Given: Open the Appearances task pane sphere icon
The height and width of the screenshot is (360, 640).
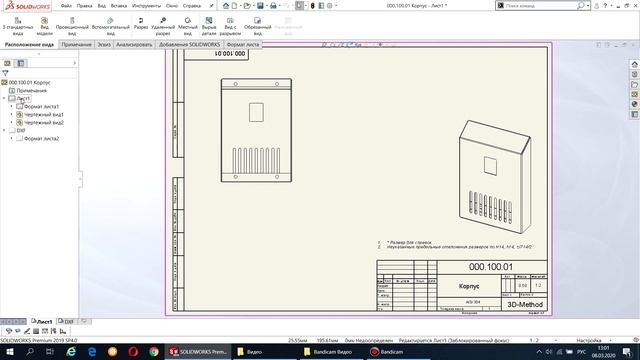Looking at the screenshot, I should point(634,104).
